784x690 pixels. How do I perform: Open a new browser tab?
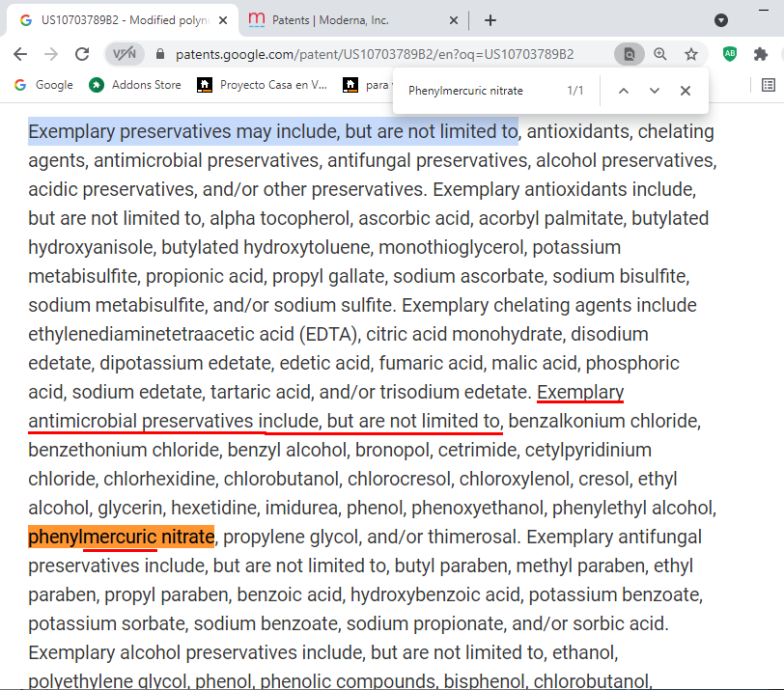(x=490, y=20)
